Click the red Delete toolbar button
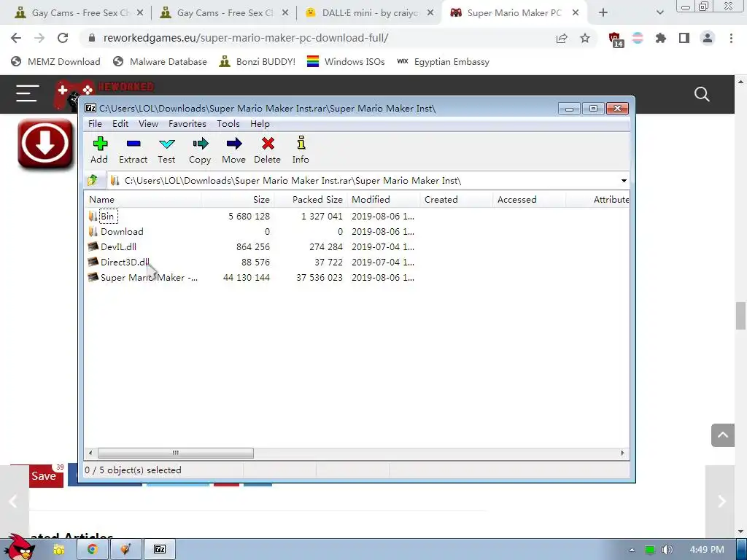This screenshot has width=747, height=560. (x=267, y=150)
